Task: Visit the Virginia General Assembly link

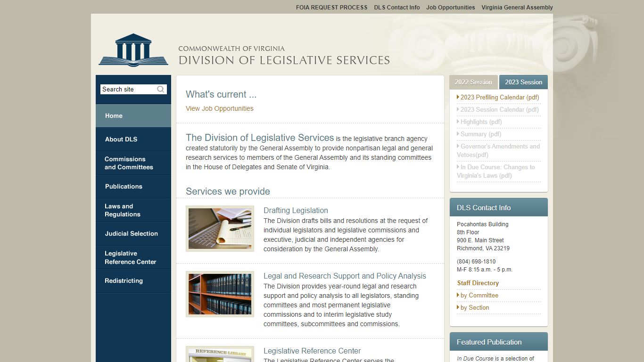Action: 517,8
